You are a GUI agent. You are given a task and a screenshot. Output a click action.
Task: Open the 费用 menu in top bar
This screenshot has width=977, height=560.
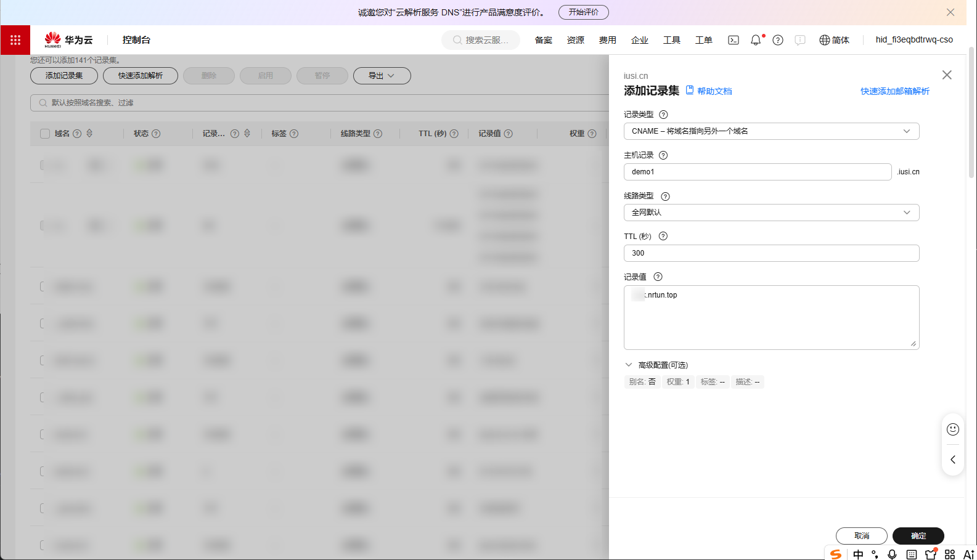tap(607, 40)
